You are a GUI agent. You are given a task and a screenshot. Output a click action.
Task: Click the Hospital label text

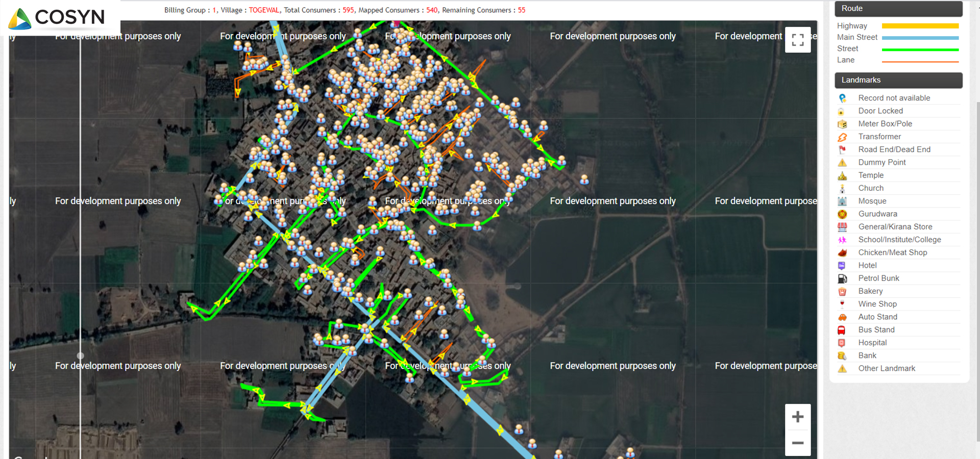point(872,343)
